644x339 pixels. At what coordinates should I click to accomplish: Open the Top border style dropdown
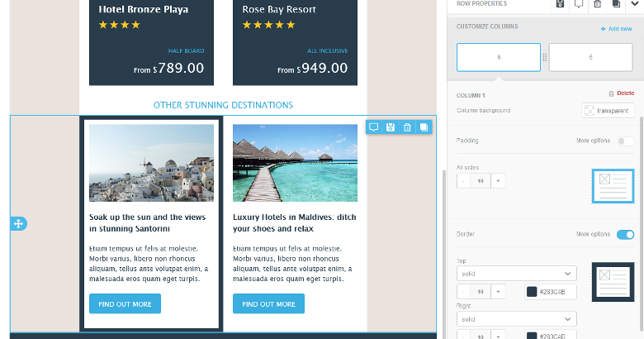point(517,274)
